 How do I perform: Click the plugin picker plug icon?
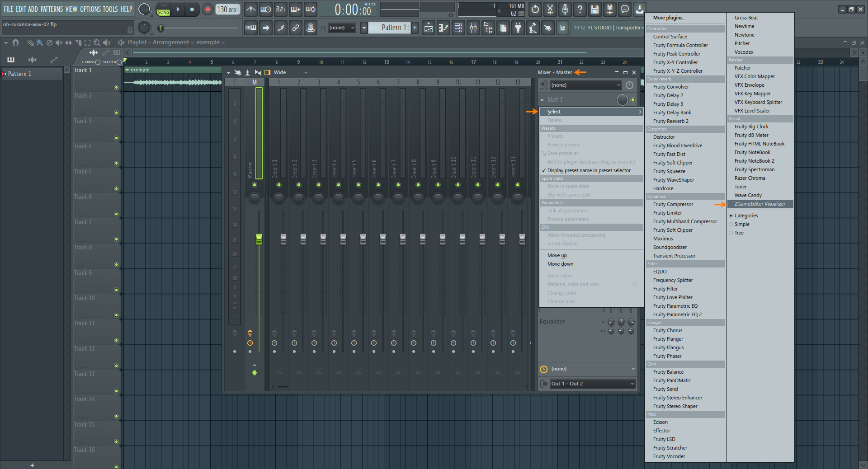[518, 28]
